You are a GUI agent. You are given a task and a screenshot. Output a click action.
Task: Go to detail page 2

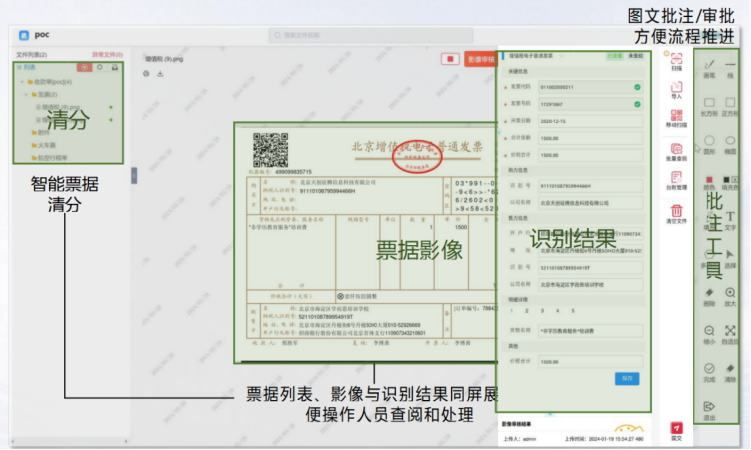coord(527,311)
